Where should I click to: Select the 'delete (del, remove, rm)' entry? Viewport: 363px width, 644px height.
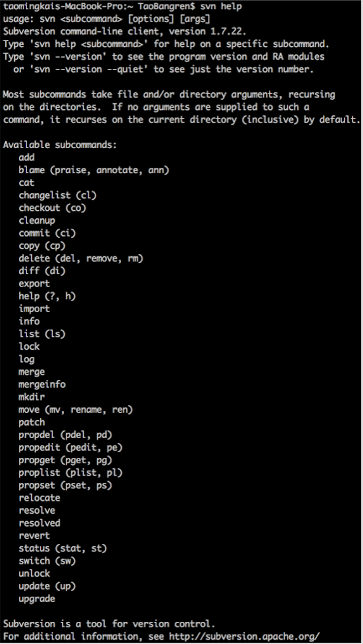(81, 258)
